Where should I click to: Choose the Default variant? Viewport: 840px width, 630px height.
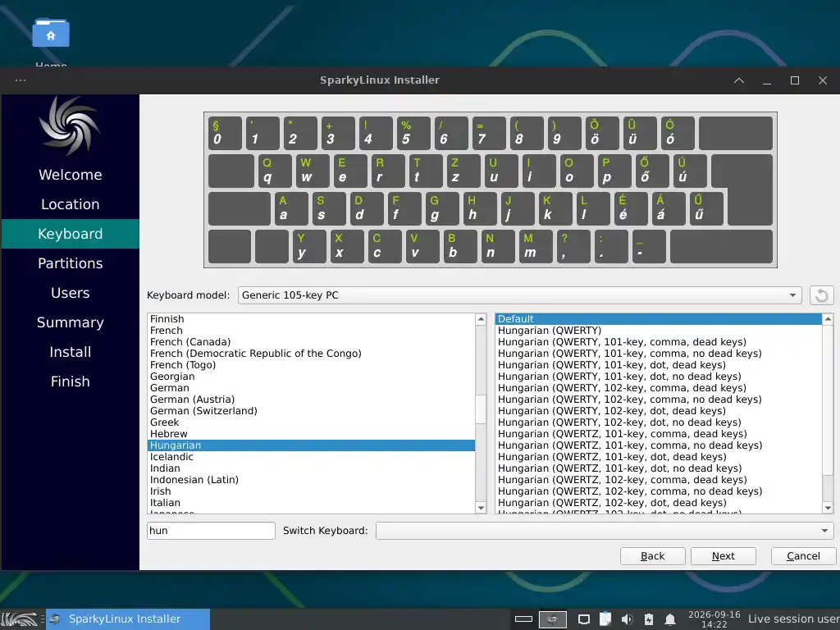click(x=659, y=319)
